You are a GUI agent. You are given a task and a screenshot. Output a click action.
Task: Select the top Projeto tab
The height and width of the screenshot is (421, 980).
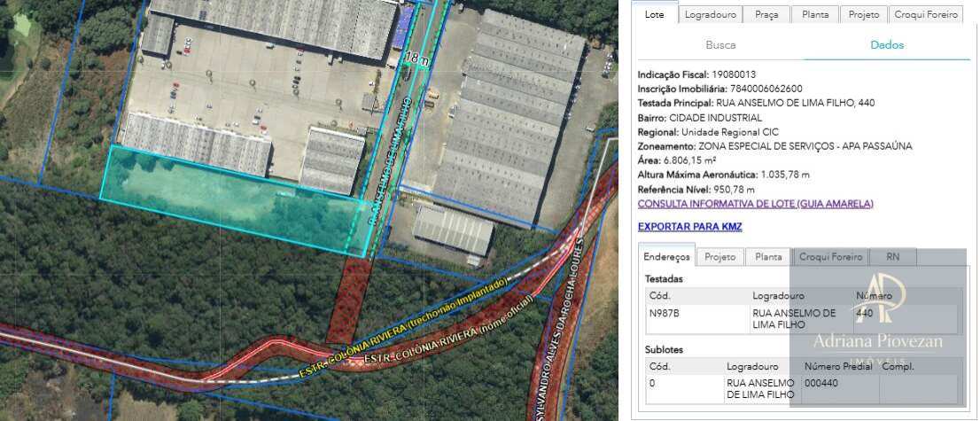(864, 14)
